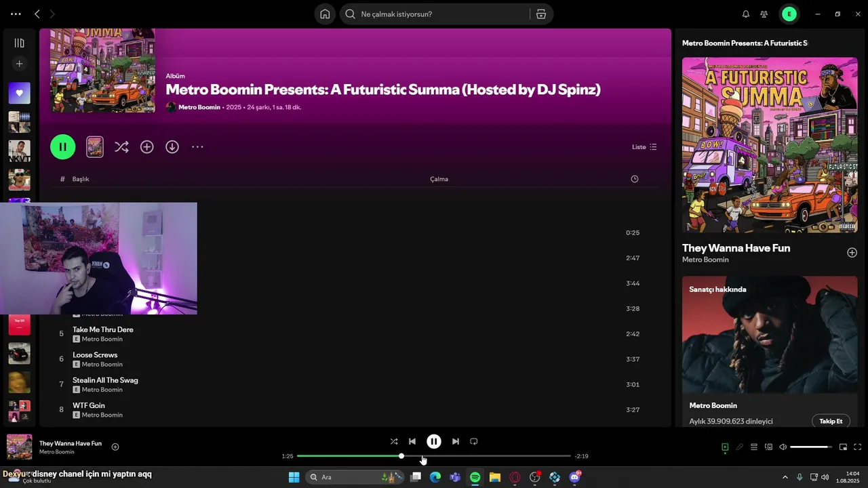Open the Windows Start menu

294,477
